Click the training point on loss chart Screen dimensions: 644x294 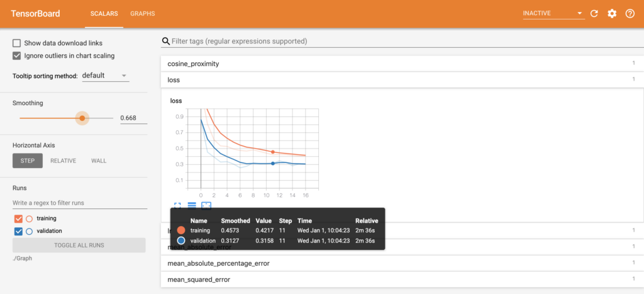coord(273,152)
